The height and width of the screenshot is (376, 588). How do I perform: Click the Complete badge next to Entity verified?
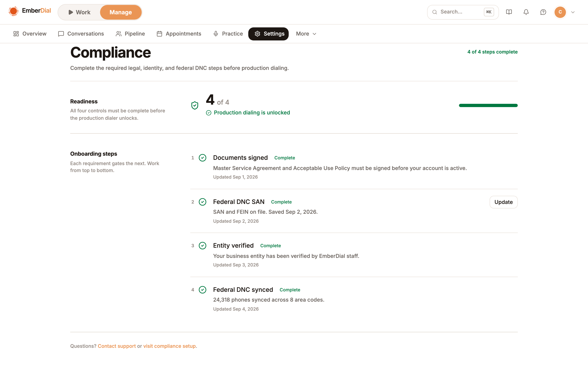[271, 246]
